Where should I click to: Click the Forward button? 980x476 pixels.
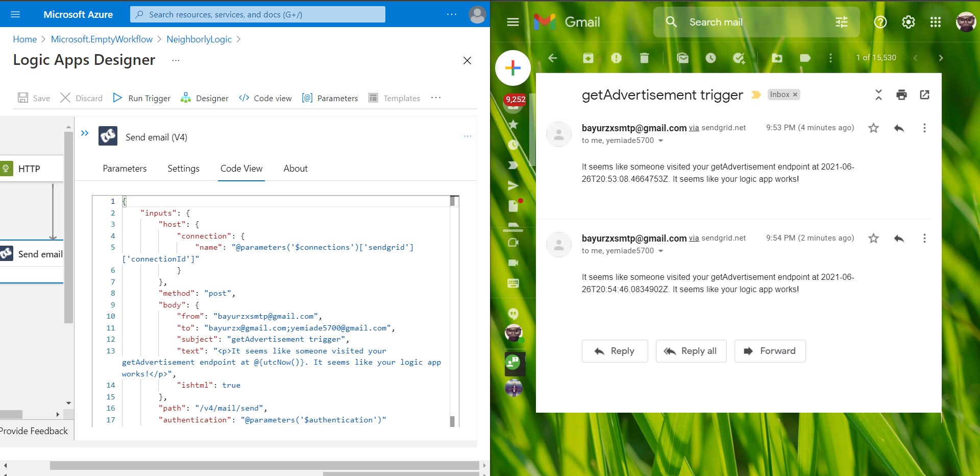pyautogui.click(x=770, y=351)
